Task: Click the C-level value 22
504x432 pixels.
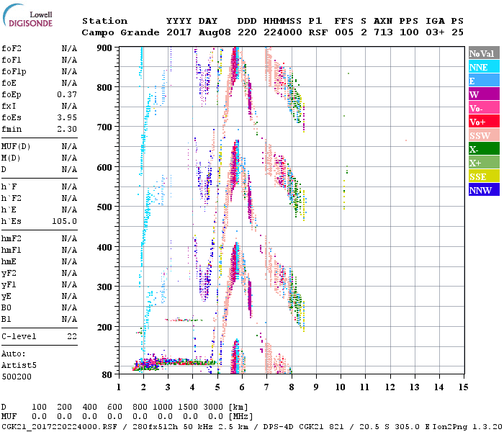Action: click(x=72, y=336)
